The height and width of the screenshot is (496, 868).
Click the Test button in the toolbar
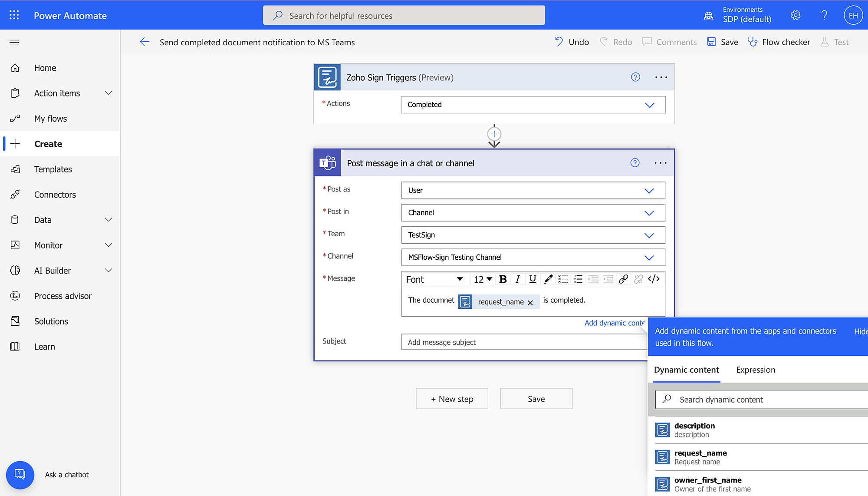coord(835,42)
